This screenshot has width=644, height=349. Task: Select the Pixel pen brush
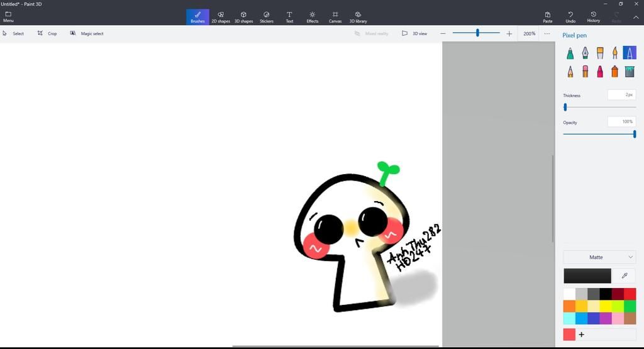[x=630, y=53]
